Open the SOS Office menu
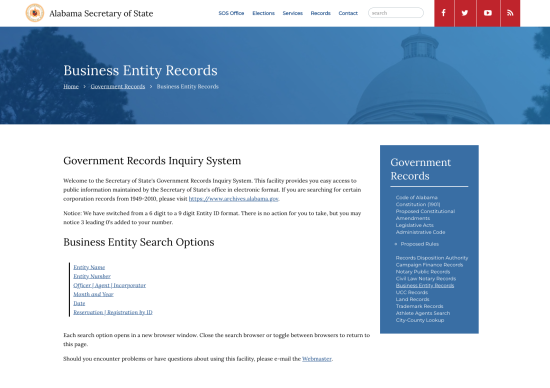The width and height of the screenshot is (550, 388). [x=231, y=13]
